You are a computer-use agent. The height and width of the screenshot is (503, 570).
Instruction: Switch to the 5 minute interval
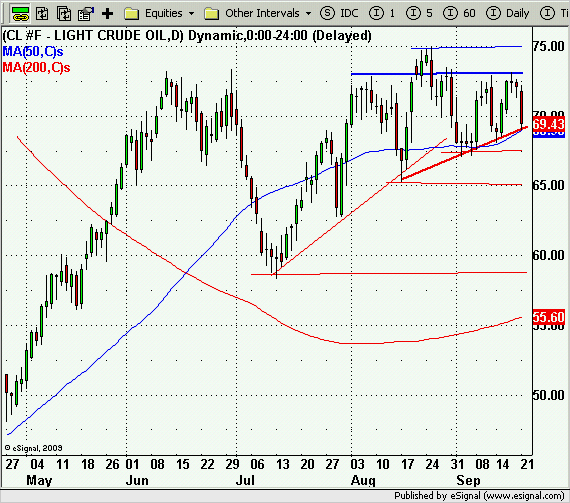[419, 13]
